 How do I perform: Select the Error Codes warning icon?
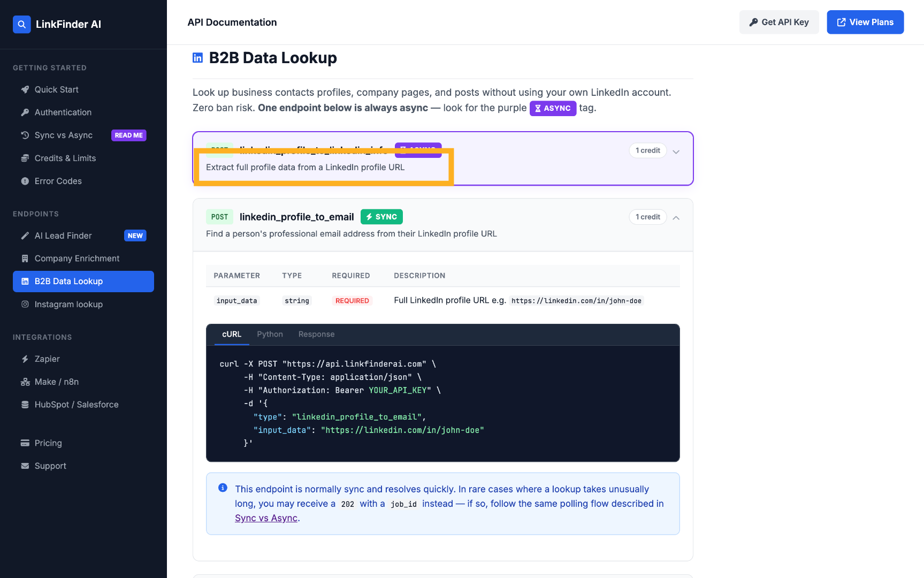pos(25,181)
